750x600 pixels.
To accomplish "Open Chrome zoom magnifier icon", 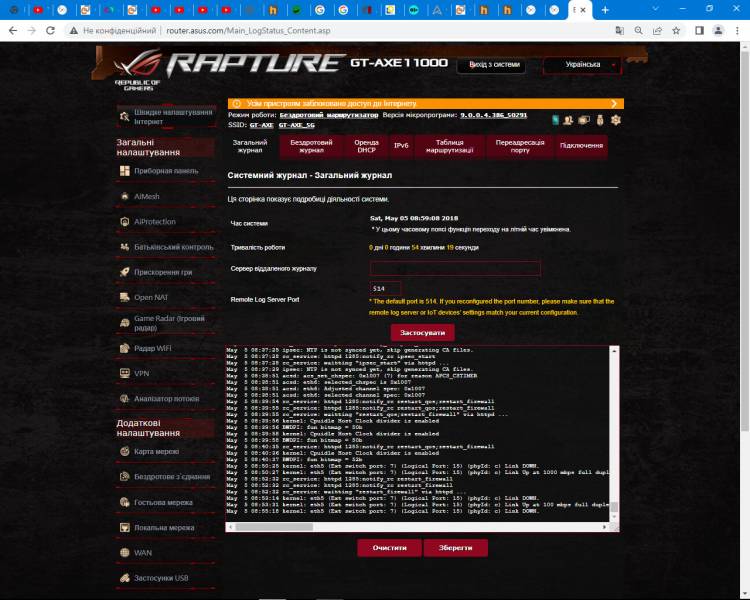I will pyautogui.click(x=639, y=31).
